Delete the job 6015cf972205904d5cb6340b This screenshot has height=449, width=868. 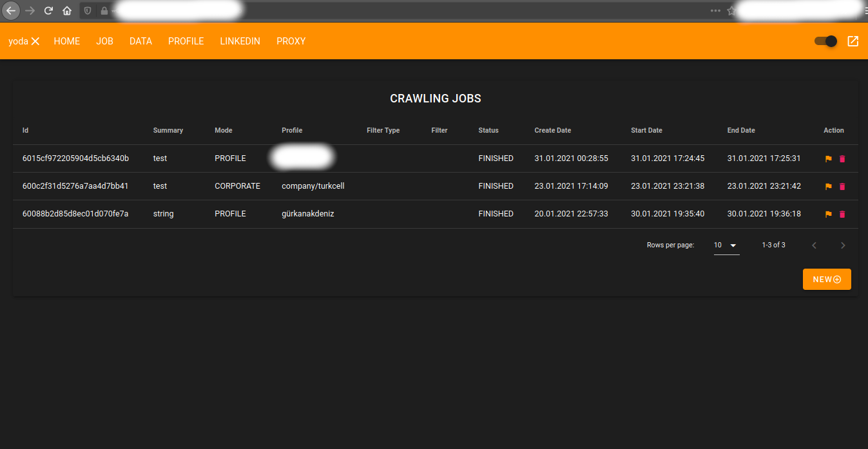click(x=842, y=159)
